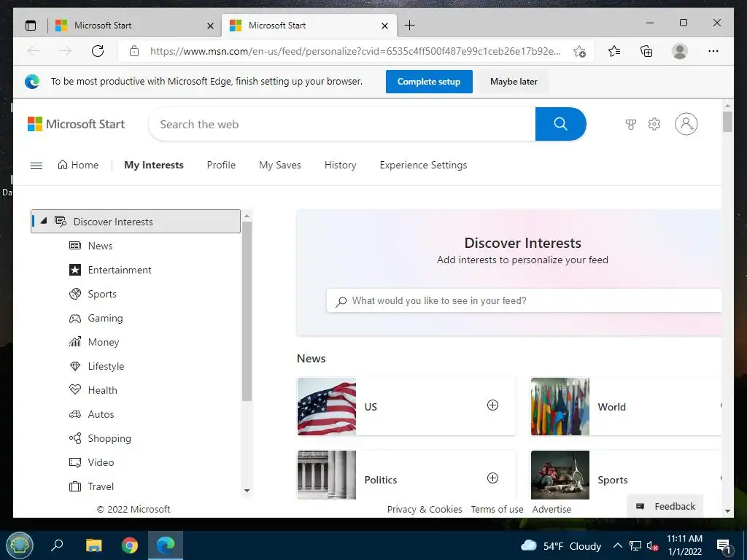Sign in using the person-plus account icon
The width and height of the screenshot is (747, 560).
[x=686, y=124]
